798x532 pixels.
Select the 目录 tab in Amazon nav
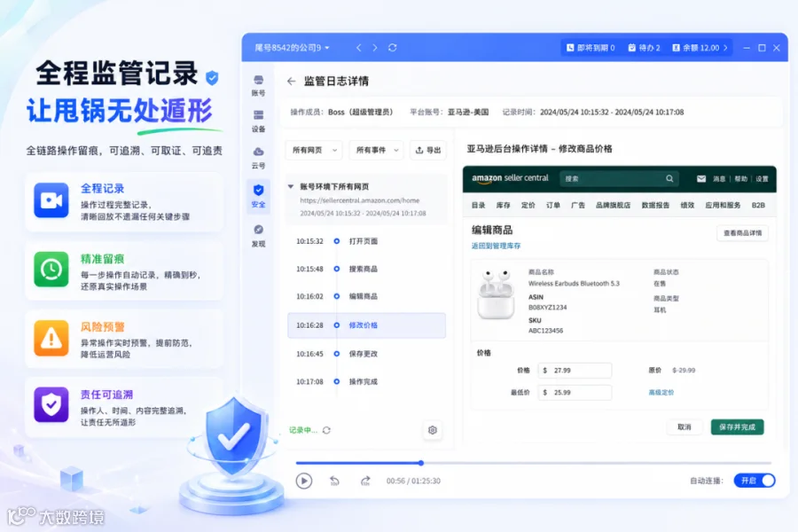pyautogui.click(x=479, y=205)
